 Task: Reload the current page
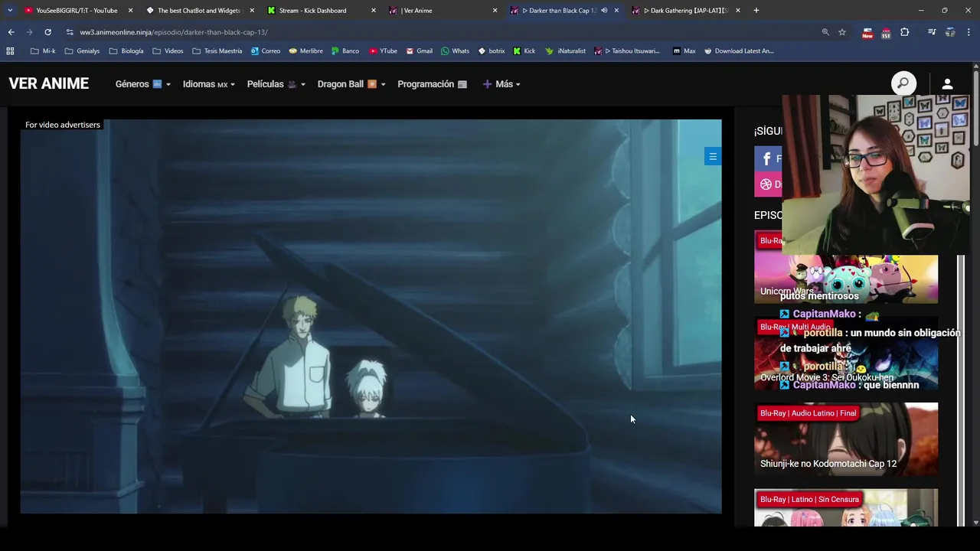(x=47, y=32)
